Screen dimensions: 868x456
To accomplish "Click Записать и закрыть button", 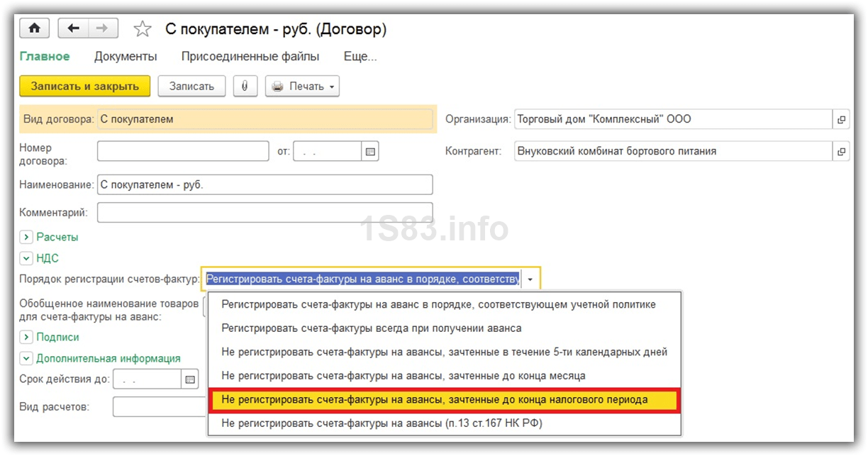I will (x=85, y=86).
